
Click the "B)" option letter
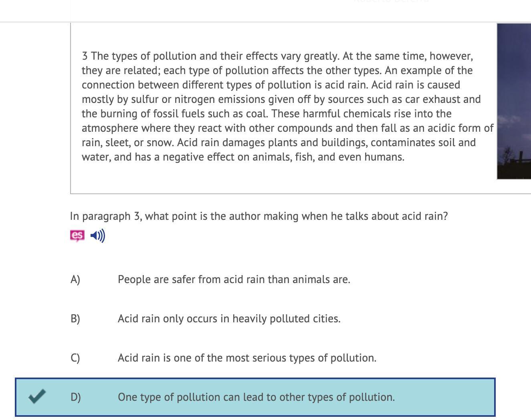pos(75,318)
